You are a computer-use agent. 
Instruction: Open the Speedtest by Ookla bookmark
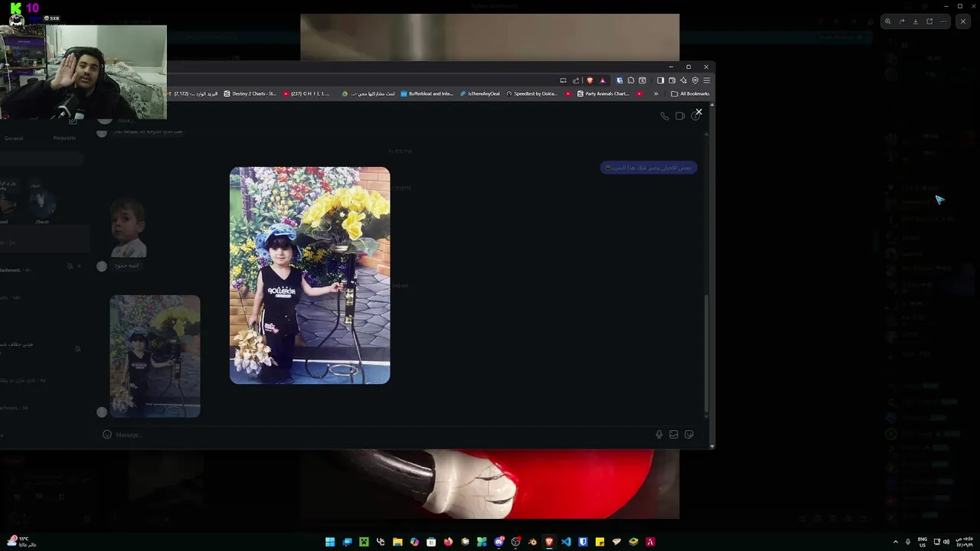coord(532,93)
